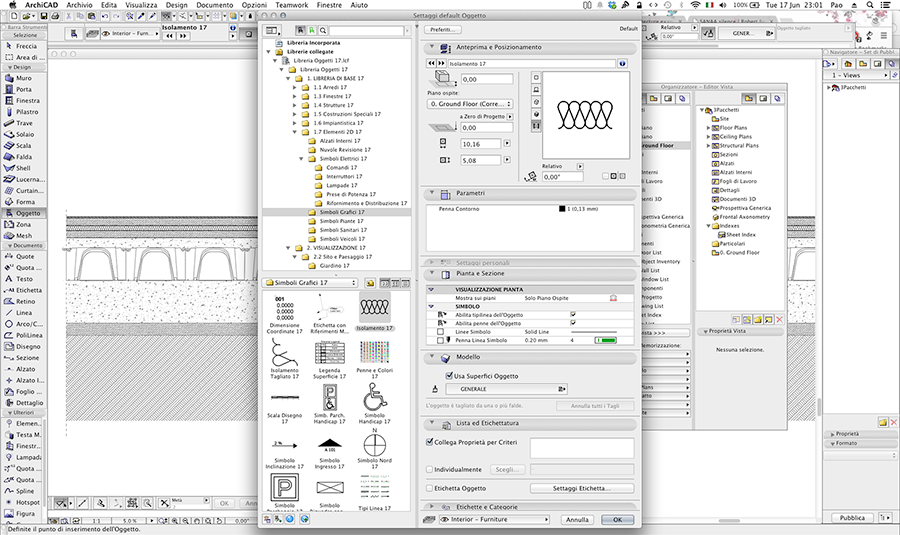
Task: Select the Retino fill tool
Action: 24,301
